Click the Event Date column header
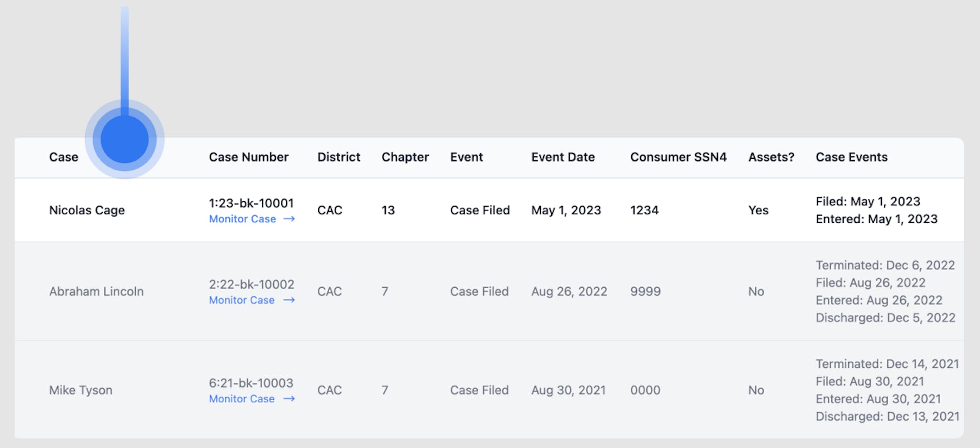980x448 pixels. [x=563, y=157]
